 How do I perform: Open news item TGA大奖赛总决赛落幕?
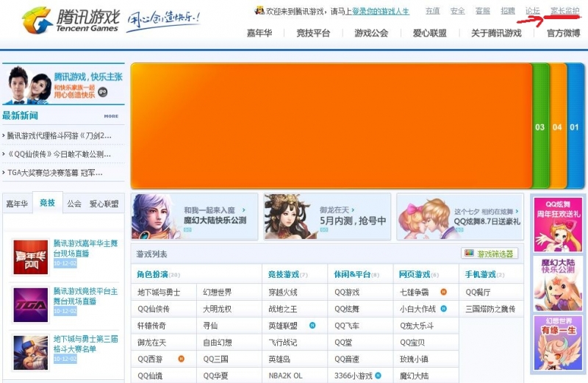pos(54,173)
